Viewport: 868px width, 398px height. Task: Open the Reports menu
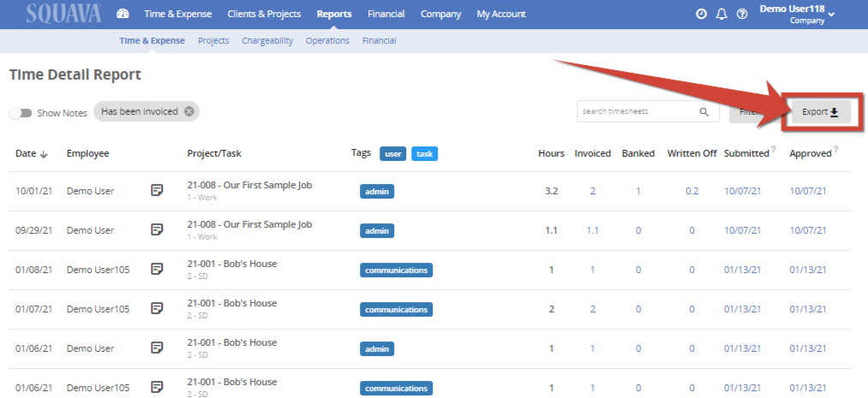(x=334, y=14)
